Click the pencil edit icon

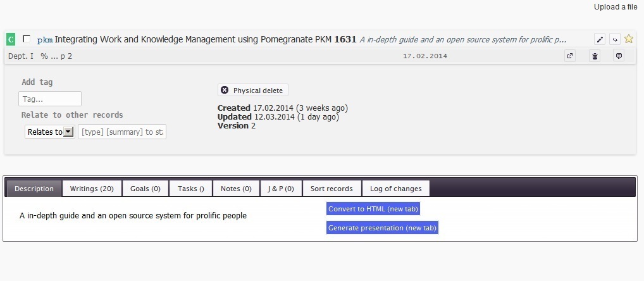point(600,39)
